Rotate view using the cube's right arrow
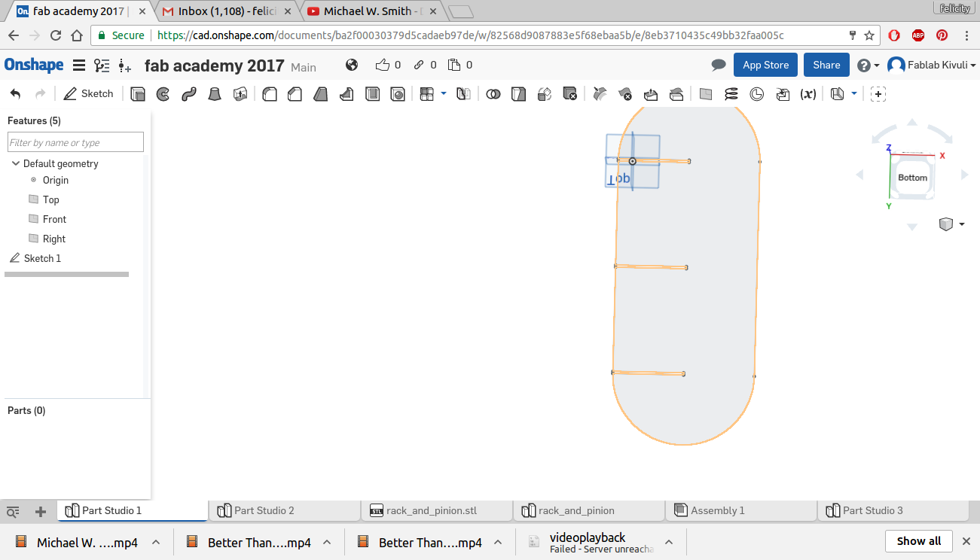This screenshot has height=560, width=980. click(x=965, y=175)
